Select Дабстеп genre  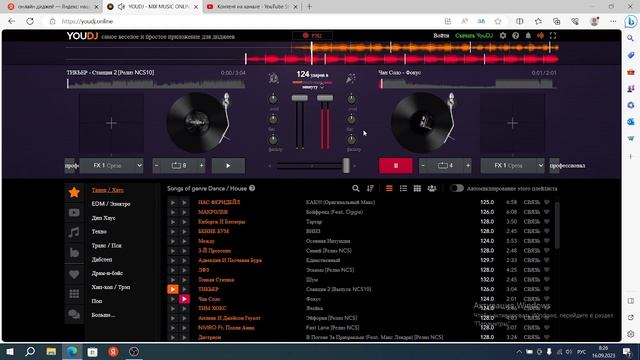click(102, 259)
